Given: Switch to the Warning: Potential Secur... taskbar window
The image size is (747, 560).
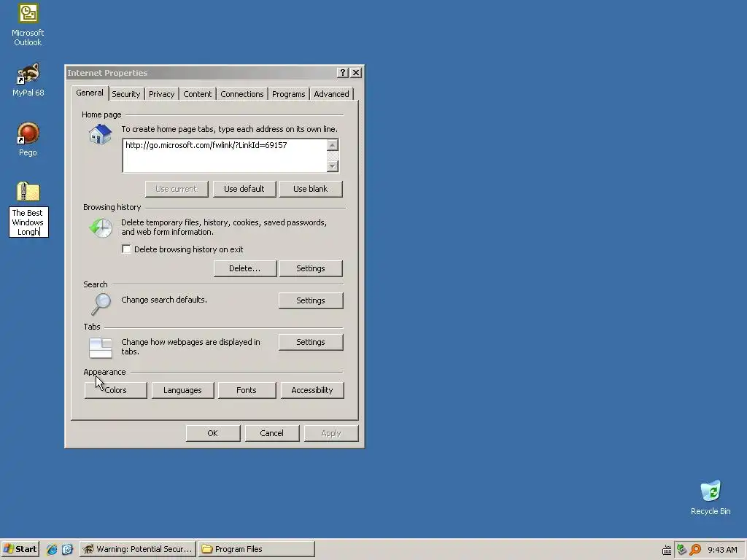Looking at the screenshot, I should tap(138, 549).
